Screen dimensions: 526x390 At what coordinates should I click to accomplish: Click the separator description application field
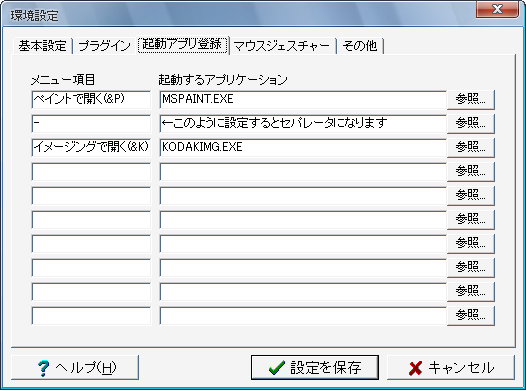[303, 123]
